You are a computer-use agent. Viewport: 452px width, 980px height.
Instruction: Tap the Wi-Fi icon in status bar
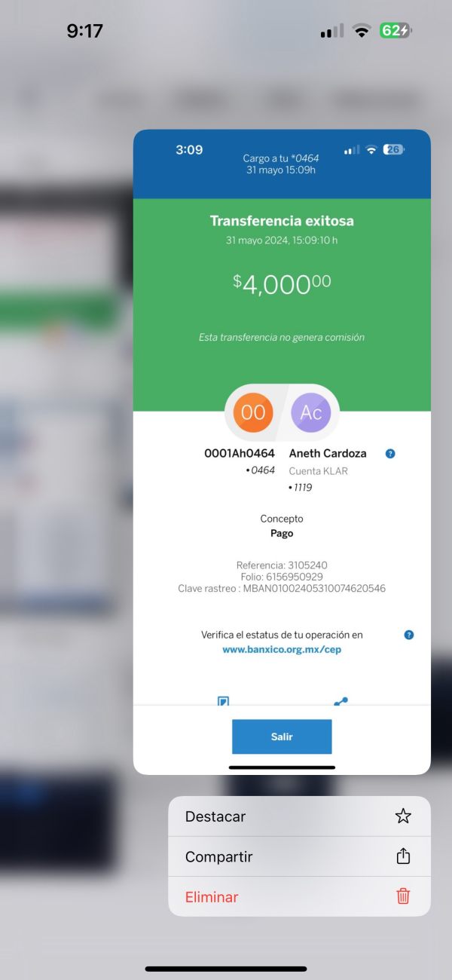362,31
